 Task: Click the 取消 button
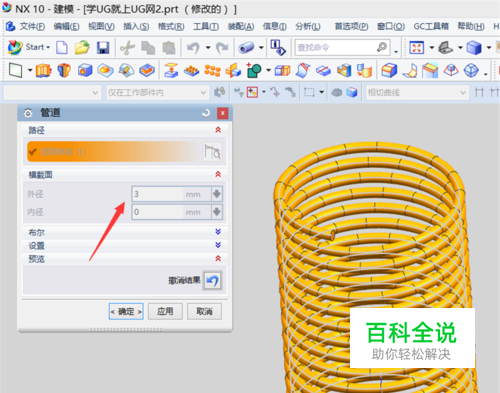(204, 312)
